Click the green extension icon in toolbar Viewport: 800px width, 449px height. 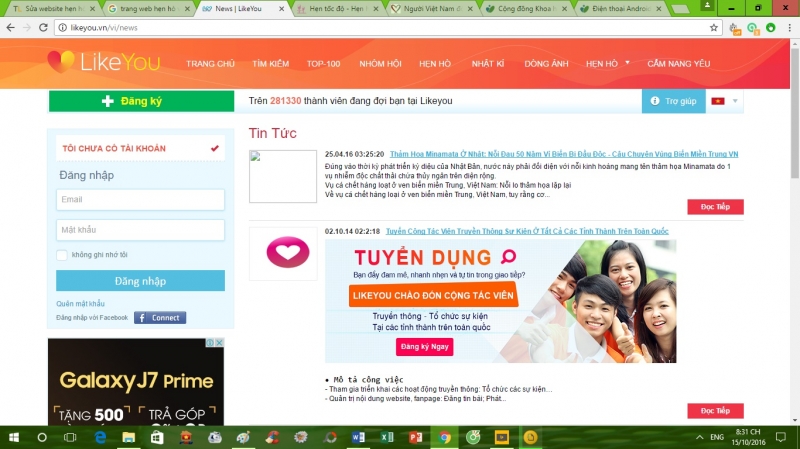pos(771,28)
